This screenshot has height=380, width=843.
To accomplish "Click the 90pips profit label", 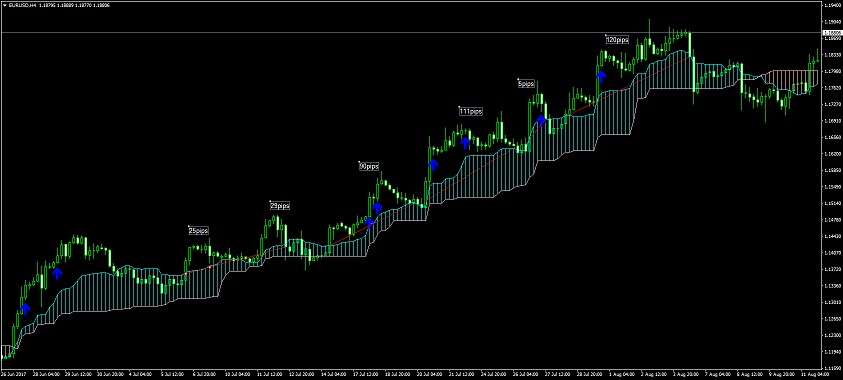I will tap(369, 167).
